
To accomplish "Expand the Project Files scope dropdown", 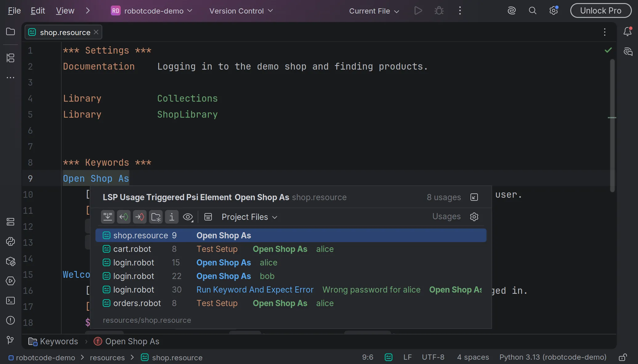I will point(249,217).
